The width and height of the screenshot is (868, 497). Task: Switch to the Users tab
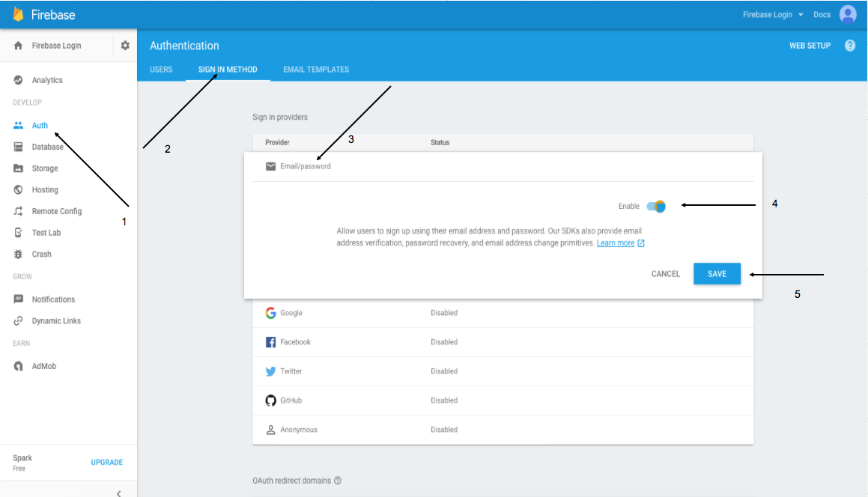[x=161, y=69]
